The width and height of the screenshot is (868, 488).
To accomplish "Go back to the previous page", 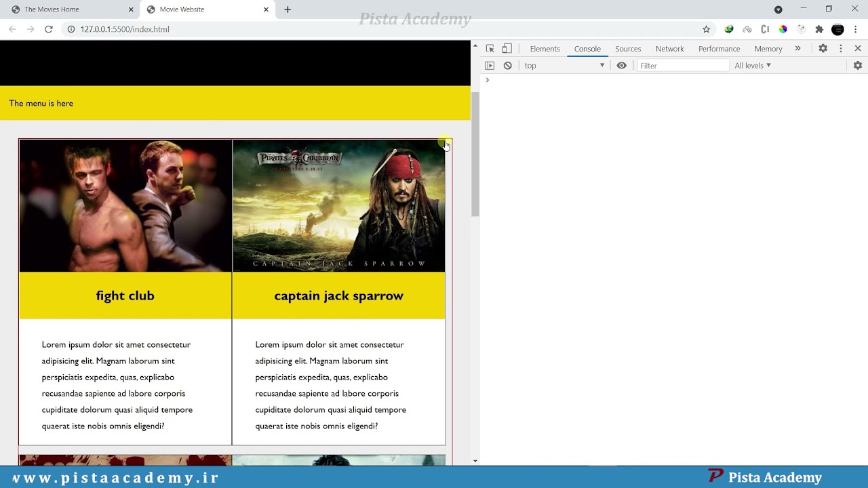I will (x=12, y=29).
